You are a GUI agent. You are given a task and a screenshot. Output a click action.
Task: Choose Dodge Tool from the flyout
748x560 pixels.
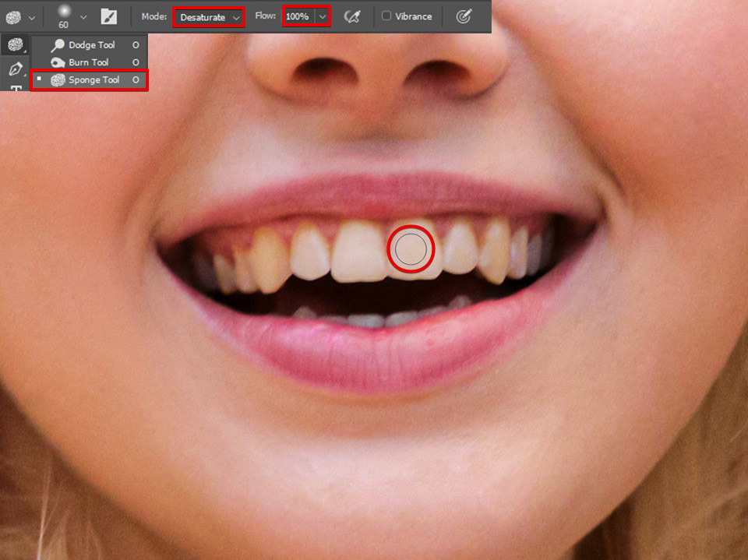pyautogui.click(x=91, y=45)
